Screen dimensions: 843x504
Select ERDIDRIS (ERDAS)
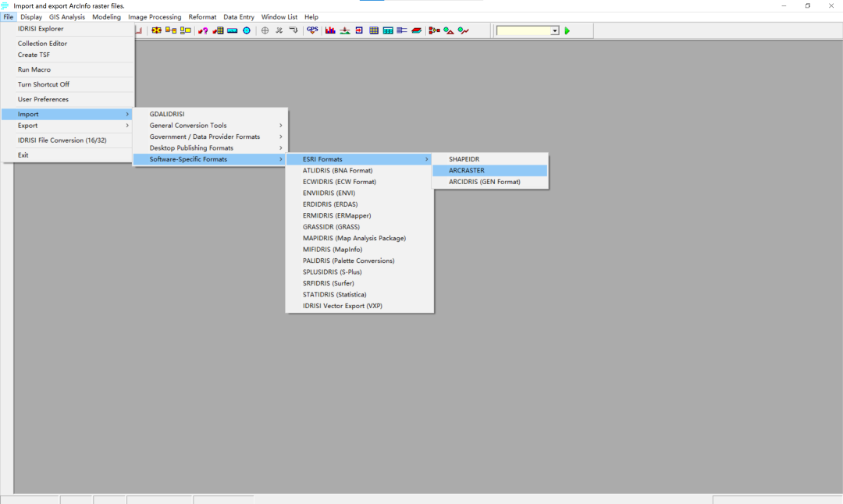360,204
